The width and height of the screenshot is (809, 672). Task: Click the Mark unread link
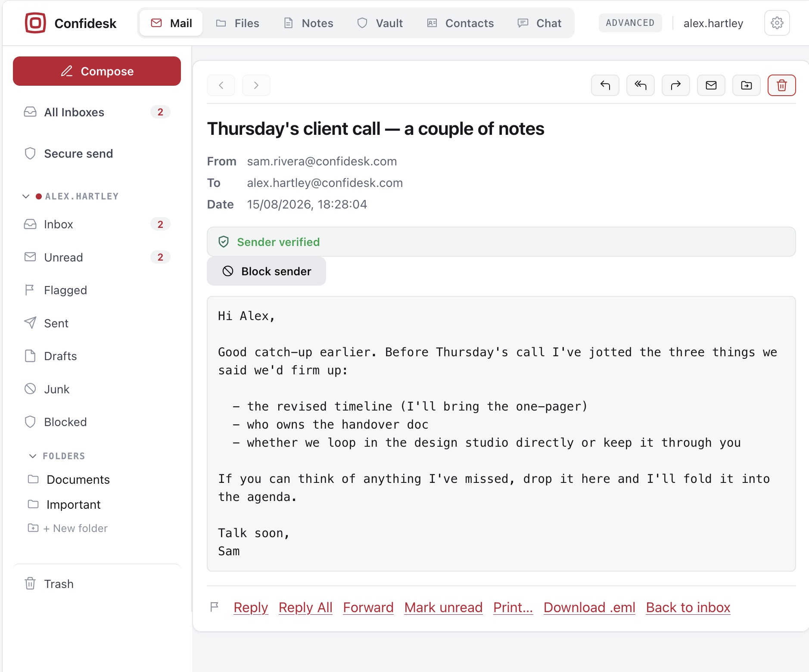[x=443, y=607]
